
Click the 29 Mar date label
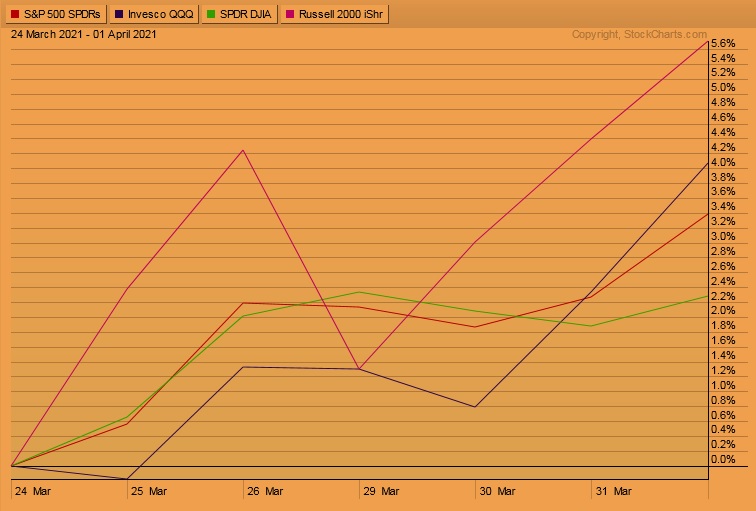click(381, 491)
